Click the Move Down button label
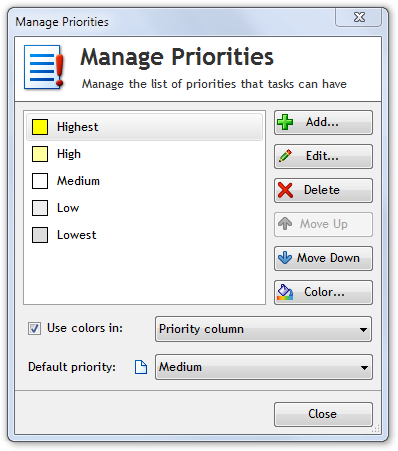The height and width of the screenshot is (451, 398). [328, 258]
